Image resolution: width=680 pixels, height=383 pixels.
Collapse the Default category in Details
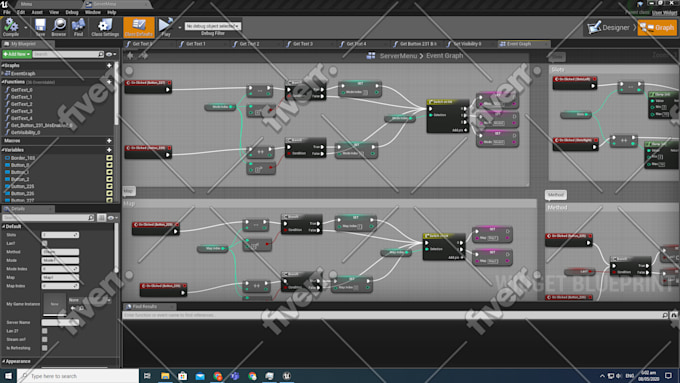pos(3,226)
